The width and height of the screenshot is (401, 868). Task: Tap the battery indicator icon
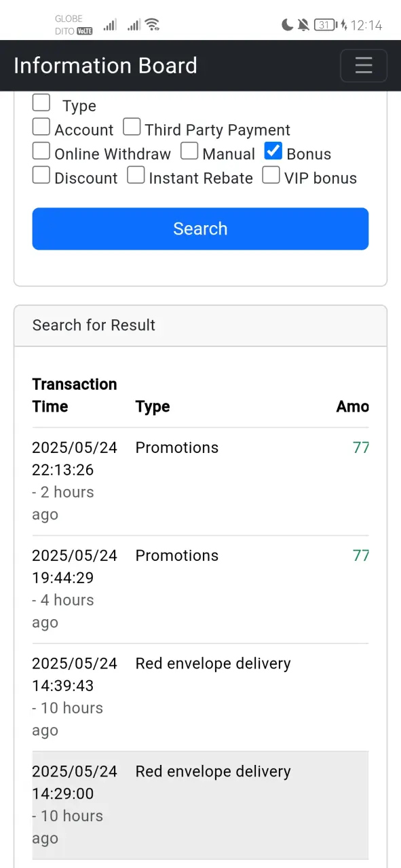pos(326,25)
